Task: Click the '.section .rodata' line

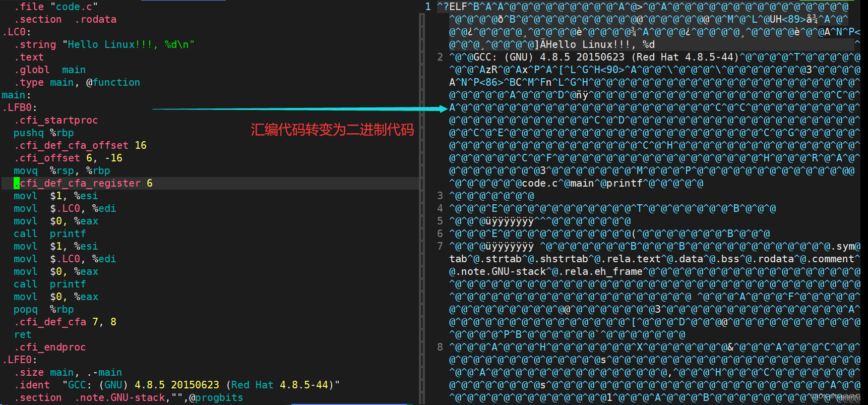Action: 65,19
